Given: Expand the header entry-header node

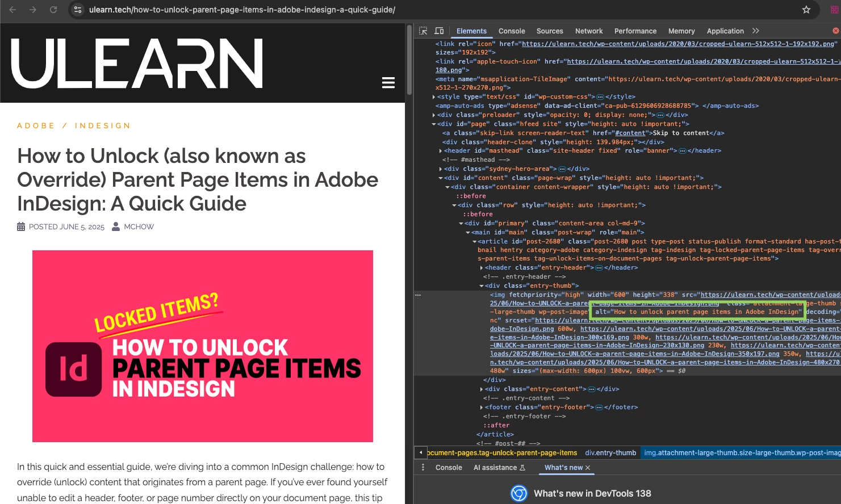Looking at the screenshot, I should click(482, 268).
